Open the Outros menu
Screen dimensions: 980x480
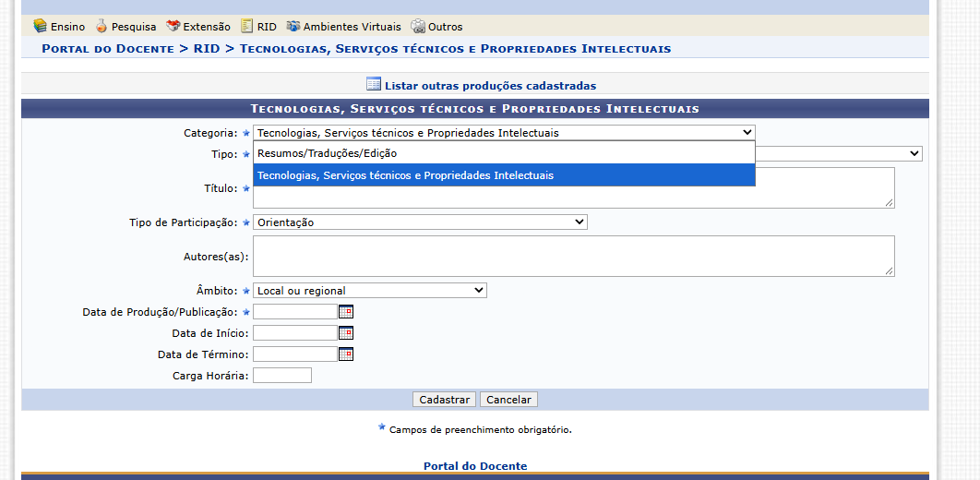click(436, 27)
